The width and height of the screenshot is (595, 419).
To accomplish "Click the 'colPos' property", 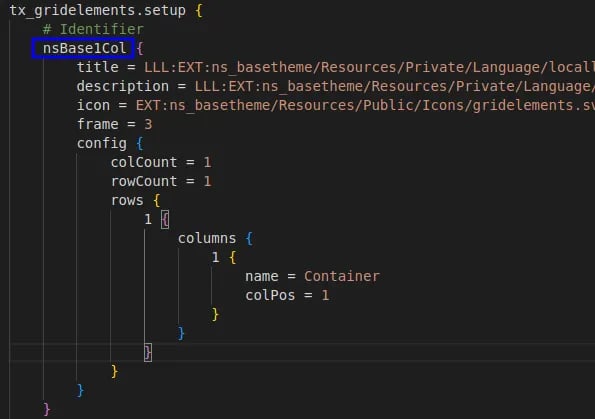I will tap(270, 295).
